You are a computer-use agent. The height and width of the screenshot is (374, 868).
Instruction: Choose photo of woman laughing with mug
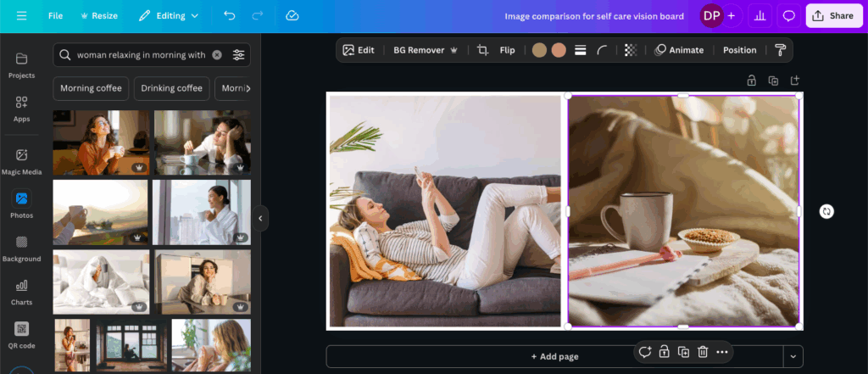pyautogui.click(x=102, y=142)
